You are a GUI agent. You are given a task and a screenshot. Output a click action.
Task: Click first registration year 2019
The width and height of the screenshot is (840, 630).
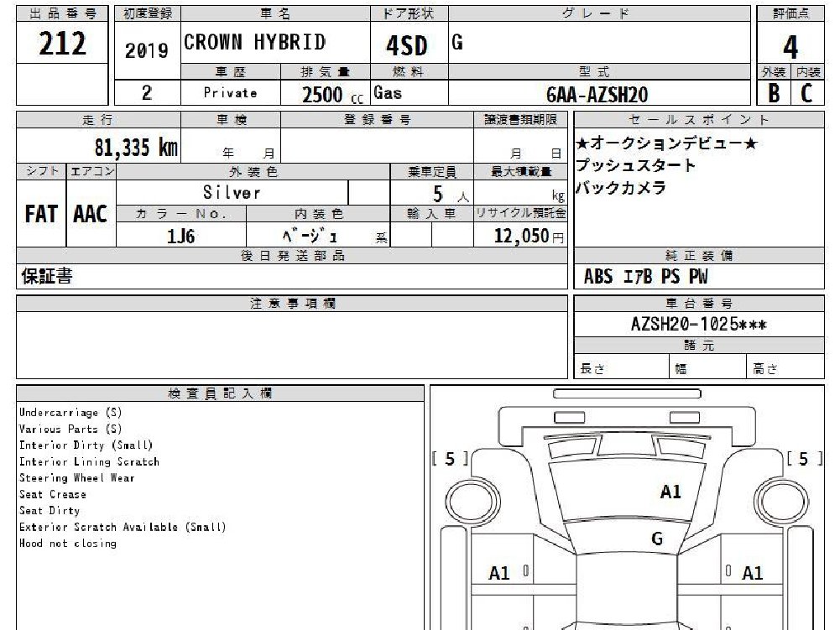point(146,51)
